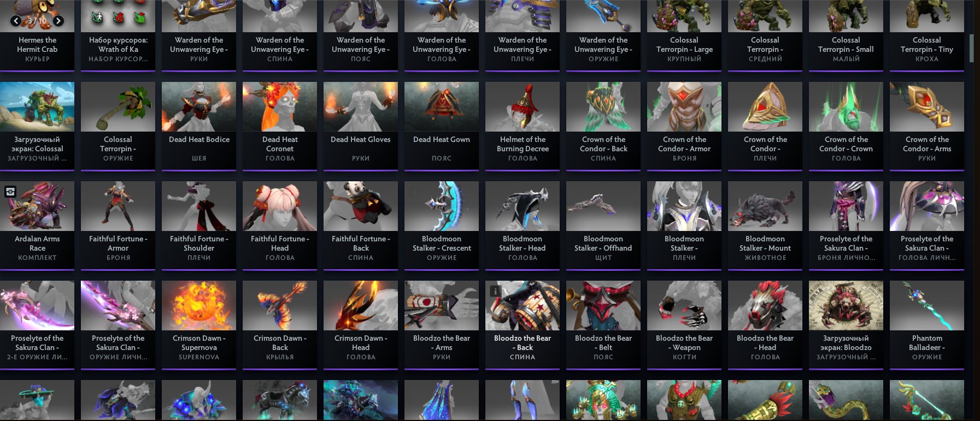The image size is (980, 421).
Task: Select Colossal Terrorpin loading screen
Action: pos(37,126)
